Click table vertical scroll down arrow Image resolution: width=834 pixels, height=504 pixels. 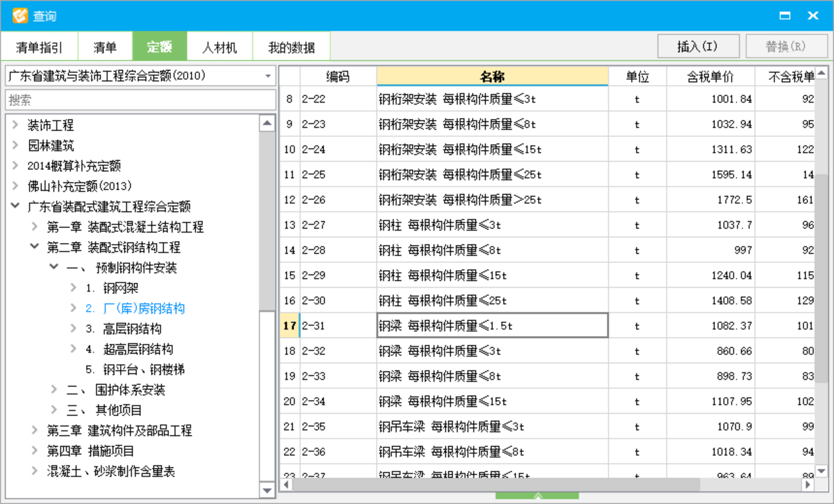[821, 471]
